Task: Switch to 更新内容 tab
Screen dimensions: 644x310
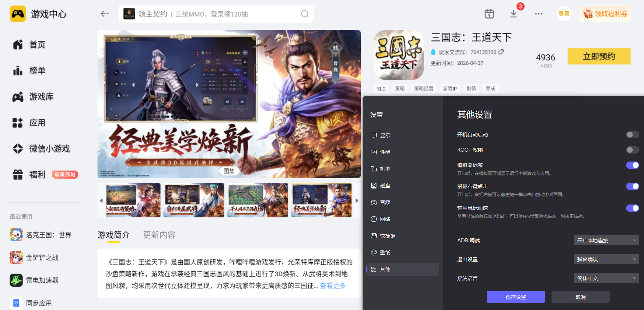Action: tap(159, 235)
